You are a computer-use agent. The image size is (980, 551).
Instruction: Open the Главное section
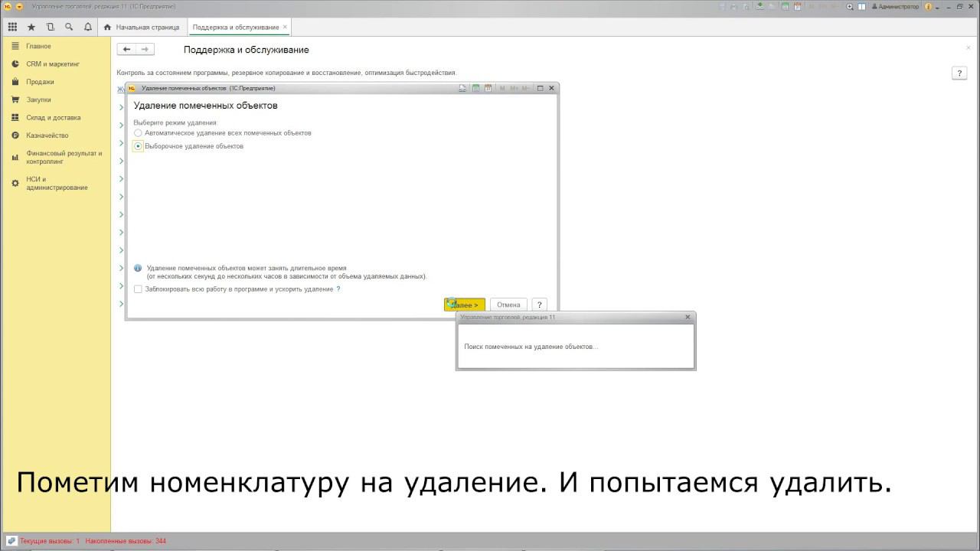click(x=38, y=46)
